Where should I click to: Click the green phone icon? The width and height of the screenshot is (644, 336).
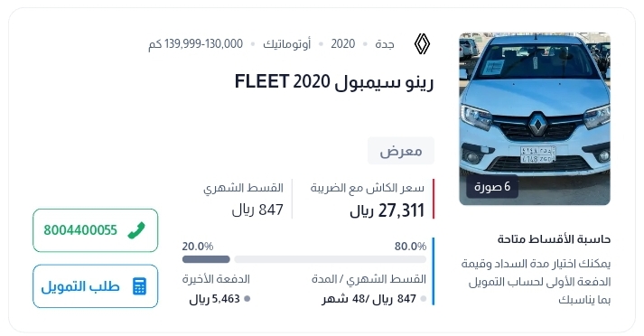[136, 230]
